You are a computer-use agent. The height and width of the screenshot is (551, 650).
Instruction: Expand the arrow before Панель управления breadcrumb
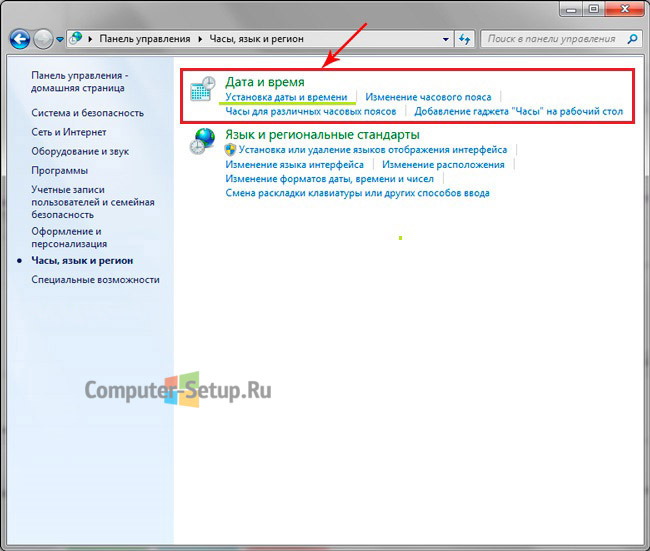(90, 39)
